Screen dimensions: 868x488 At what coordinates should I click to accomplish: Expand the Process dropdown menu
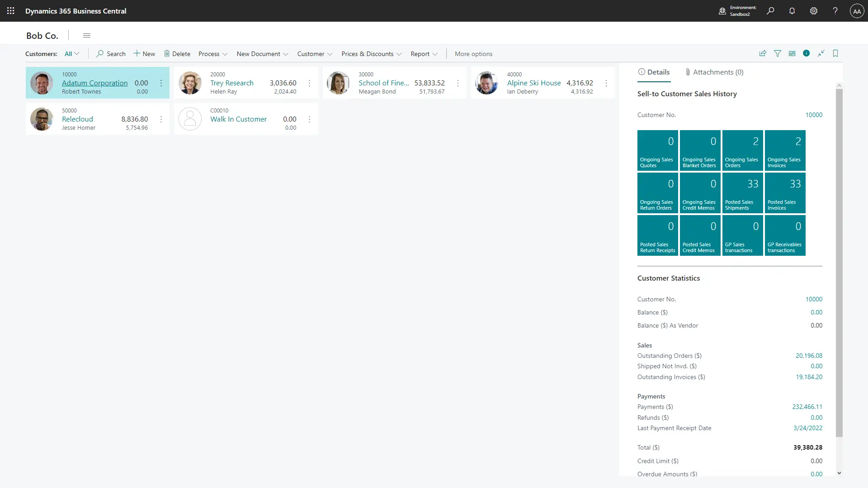212,54
